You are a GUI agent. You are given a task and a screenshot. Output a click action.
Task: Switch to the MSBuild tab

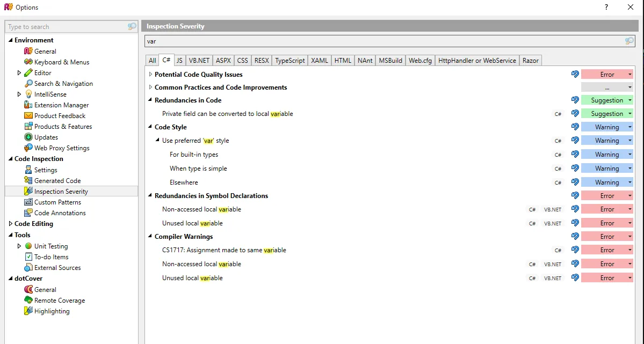click(390, 60)
